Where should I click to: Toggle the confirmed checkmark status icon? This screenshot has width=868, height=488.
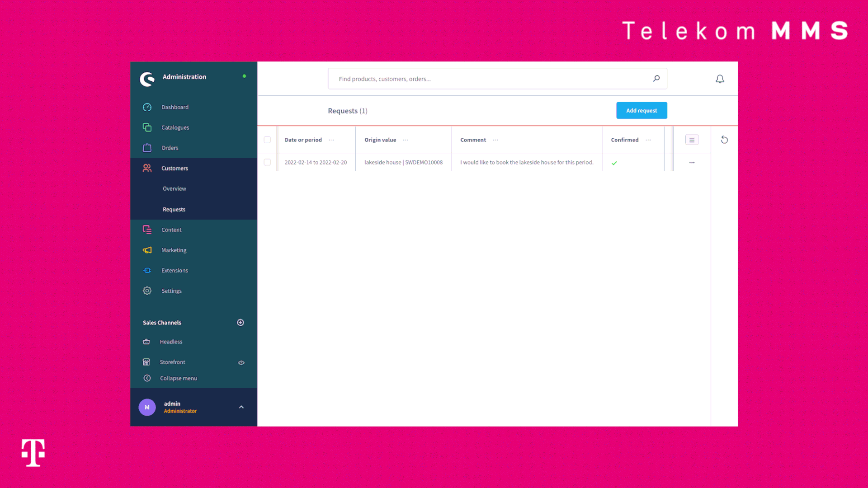(614, 162)
